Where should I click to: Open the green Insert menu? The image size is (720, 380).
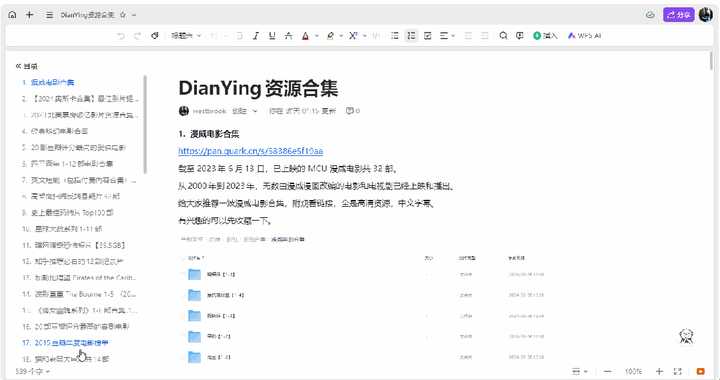[x=545, y=35]
